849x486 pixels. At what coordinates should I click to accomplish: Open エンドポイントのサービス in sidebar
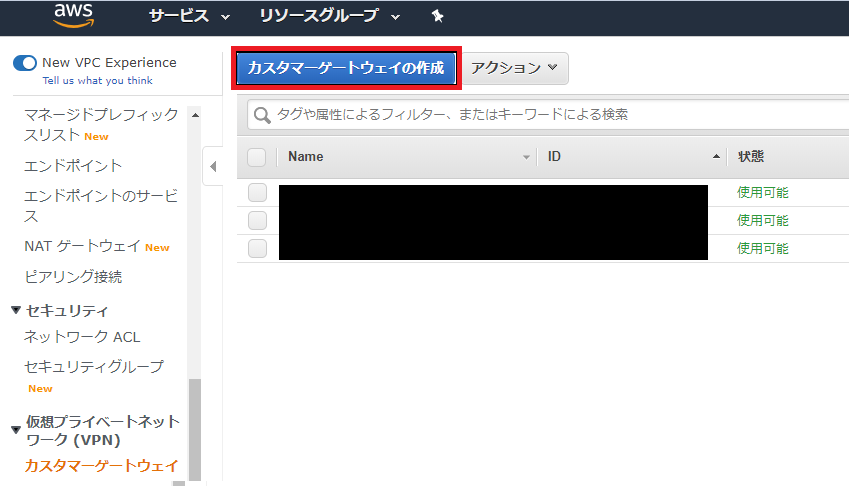point(101,206)
